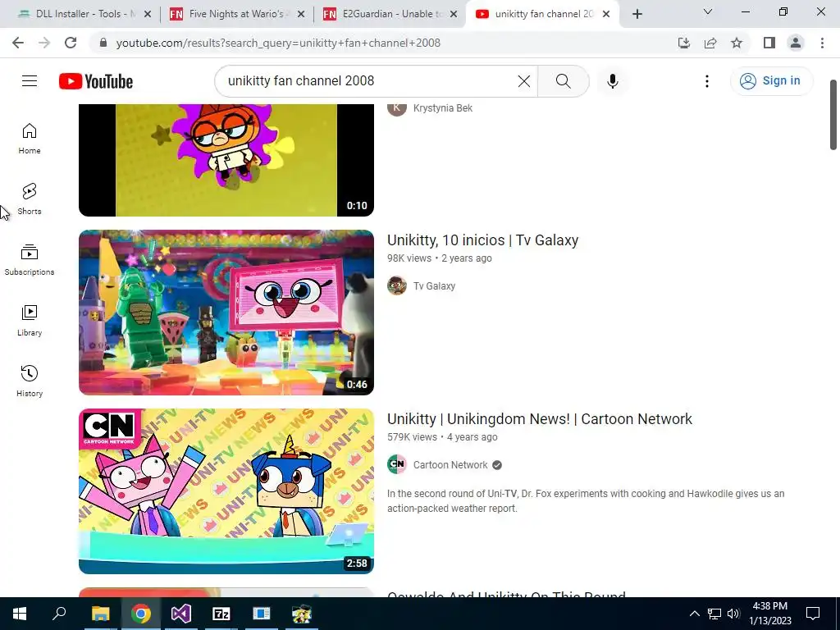Open Windows taskbar search
The image size is (840, 630).
[59, 614]
